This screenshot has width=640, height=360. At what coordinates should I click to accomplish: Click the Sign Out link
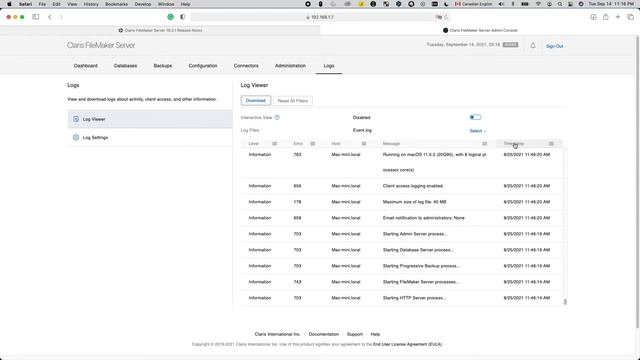coord(554,46)
